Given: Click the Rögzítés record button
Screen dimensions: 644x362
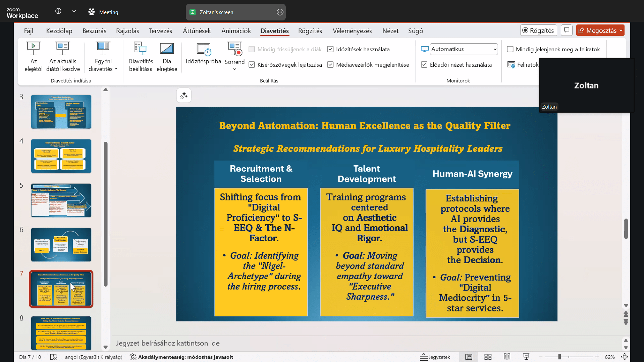Looking at the screenshot, I should [538, 31].
